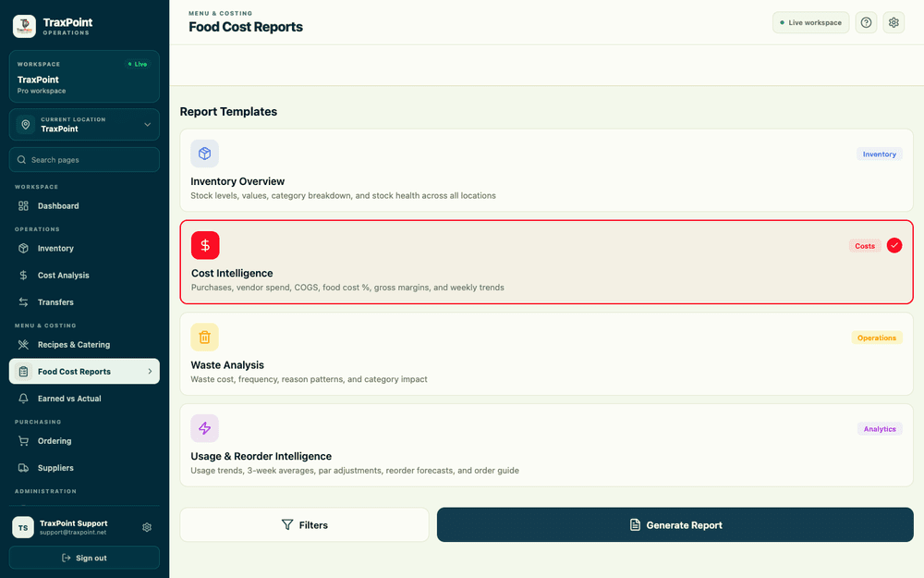Image resolution: width=924 pixels, height=578 pixels.
Task: Select the Inventory Overview template card
Action: point(546,170)
